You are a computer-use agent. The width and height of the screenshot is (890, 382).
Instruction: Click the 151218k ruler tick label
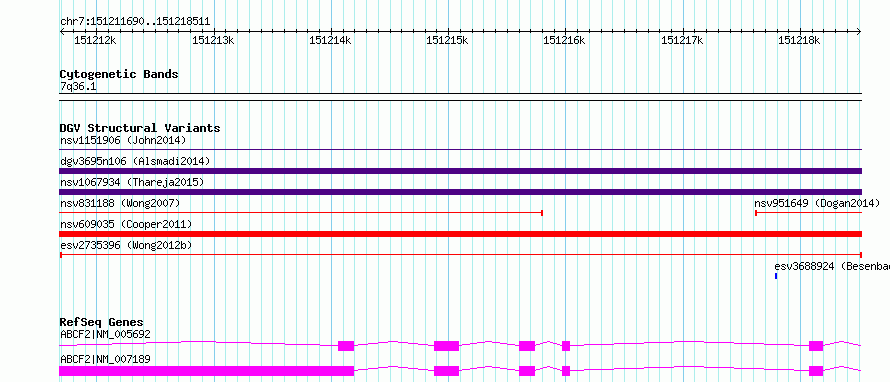[799, 41]
